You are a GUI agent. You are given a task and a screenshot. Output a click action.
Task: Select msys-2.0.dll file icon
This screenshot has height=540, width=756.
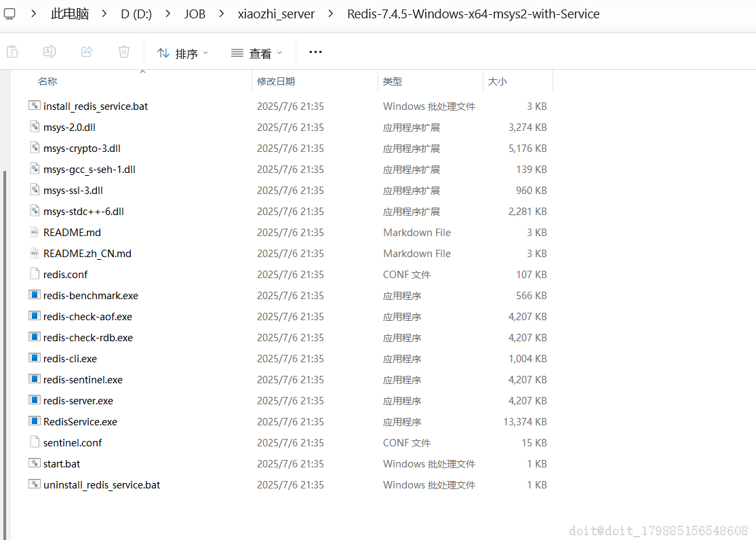[x=34, y=126]
